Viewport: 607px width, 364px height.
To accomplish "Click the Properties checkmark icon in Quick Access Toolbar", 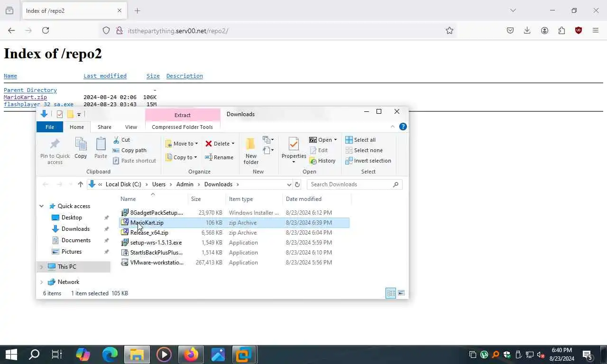I will tap(60, 114).
